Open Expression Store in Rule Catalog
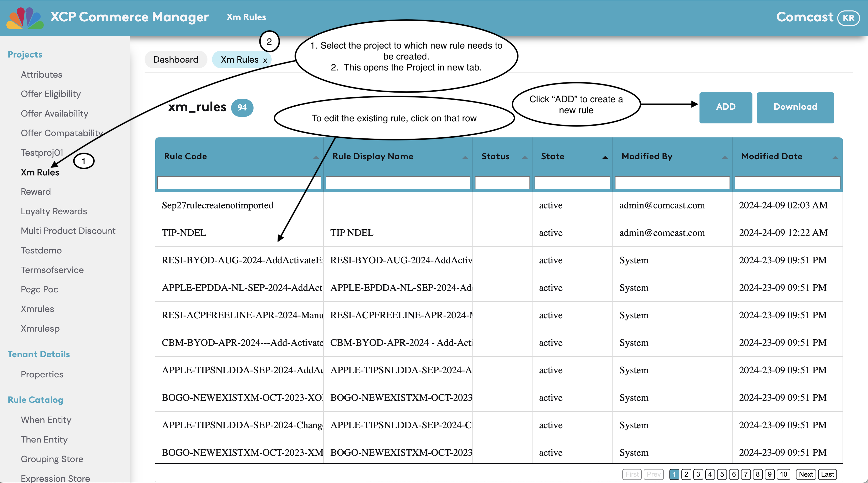868x483 pixels. coord(55,478)
